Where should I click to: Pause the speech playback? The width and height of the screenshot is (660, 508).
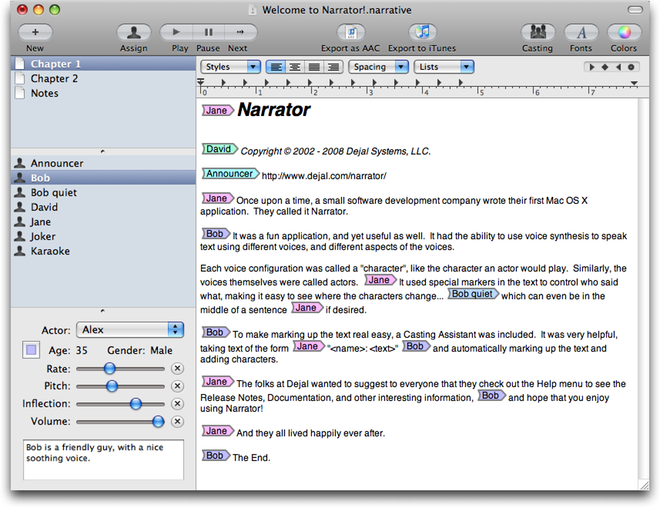(208, 32)
